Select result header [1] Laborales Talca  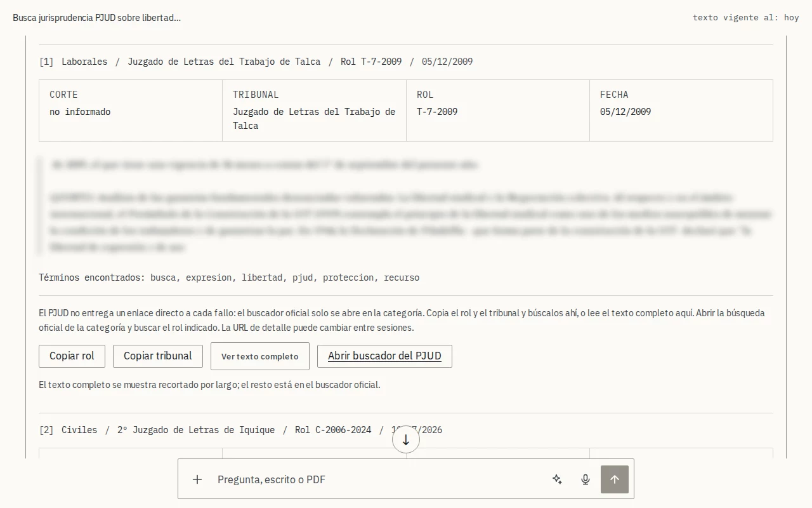[x=256, y=62]
